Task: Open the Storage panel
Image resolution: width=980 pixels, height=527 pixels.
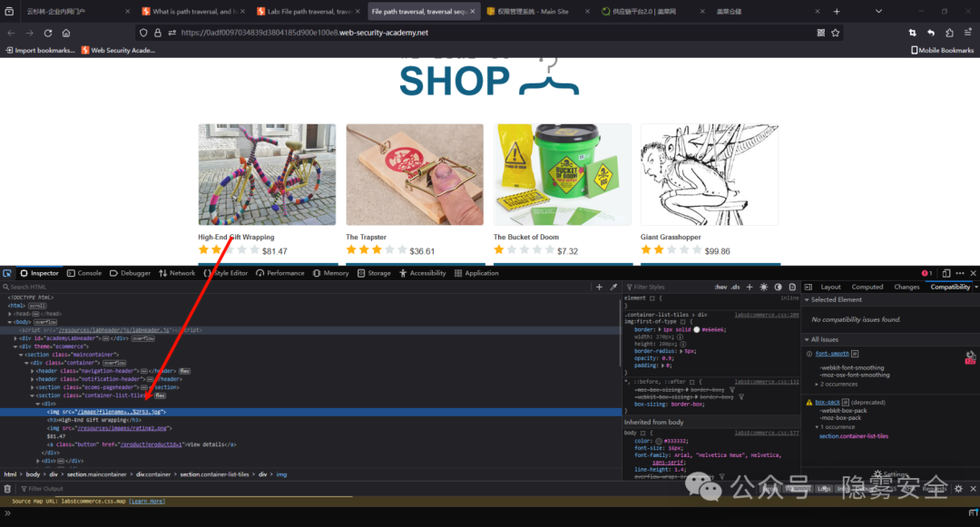Action: [374, 274]
